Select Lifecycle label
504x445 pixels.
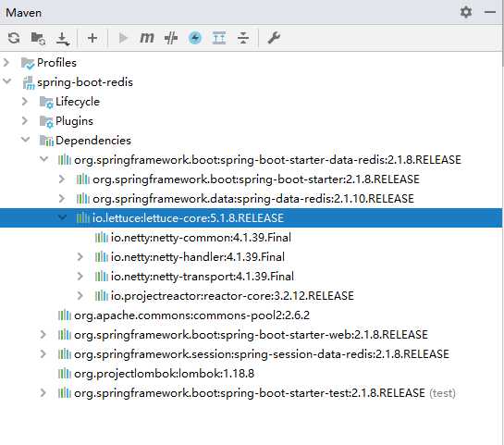tap(78, 102)
